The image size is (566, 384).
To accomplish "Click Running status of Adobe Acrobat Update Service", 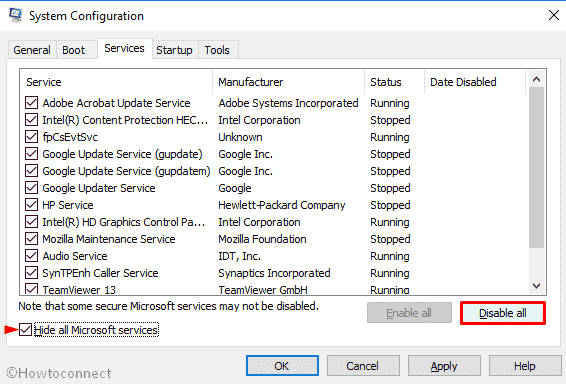I will (x=390, y=103).
